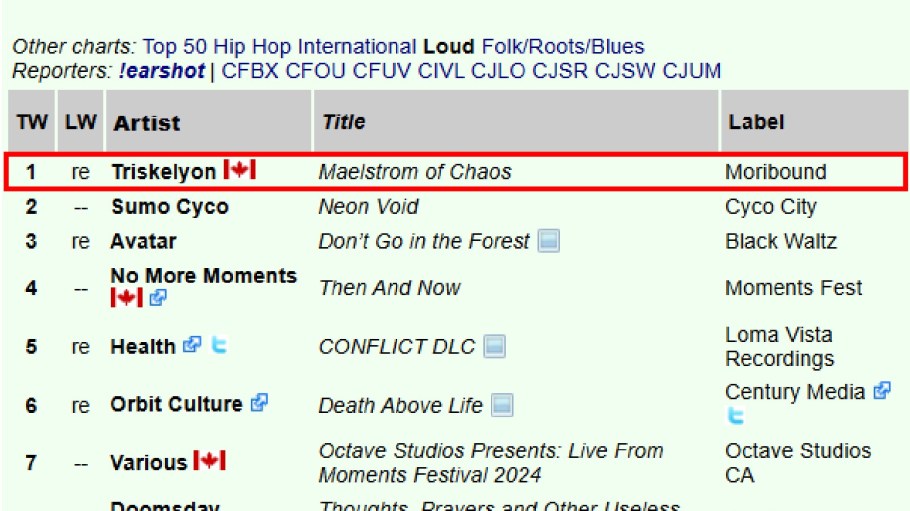Image resolution: width=910 pixels, height=511 pixels.
Task: Click the CJUM reporter link
Action: [x=690, y=71]
